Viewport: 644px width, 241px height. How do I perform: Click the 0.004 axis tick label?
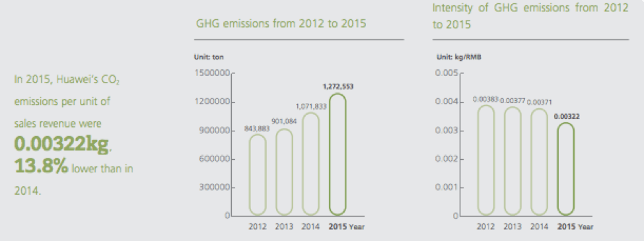(x=447, y=102)
